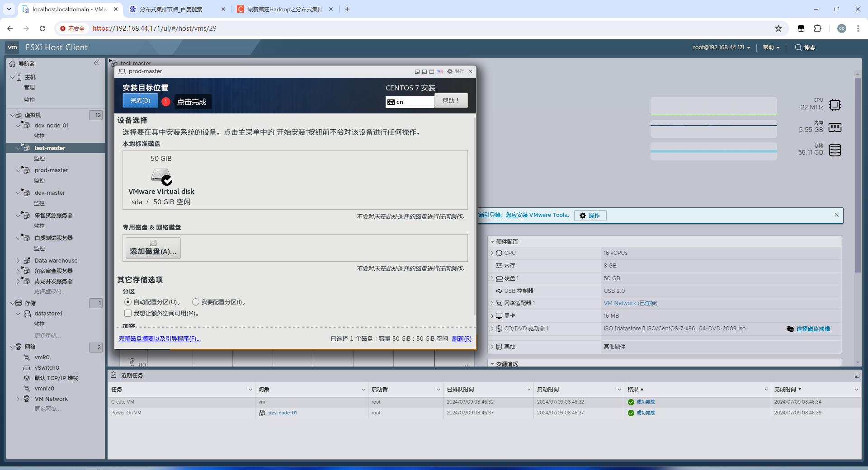
Task: Expand the CPU hardware row
Action: pos(492,253)
